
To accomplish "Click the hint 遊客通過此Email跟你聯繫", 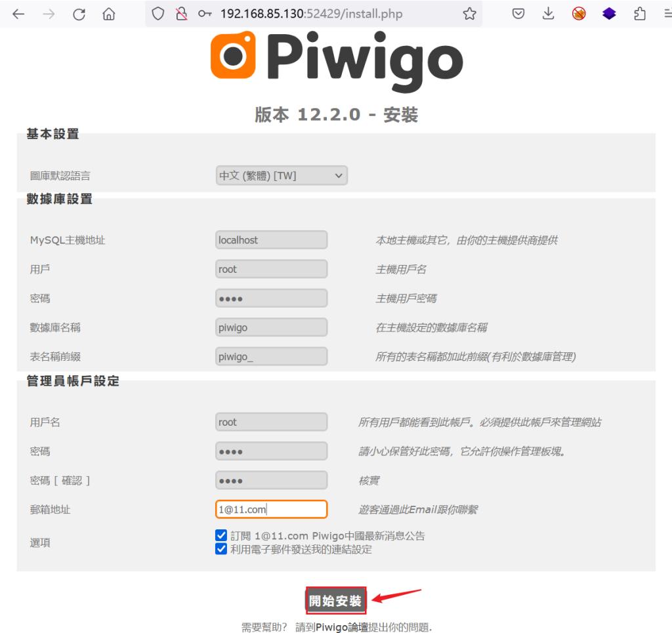I will coord(418,510).
